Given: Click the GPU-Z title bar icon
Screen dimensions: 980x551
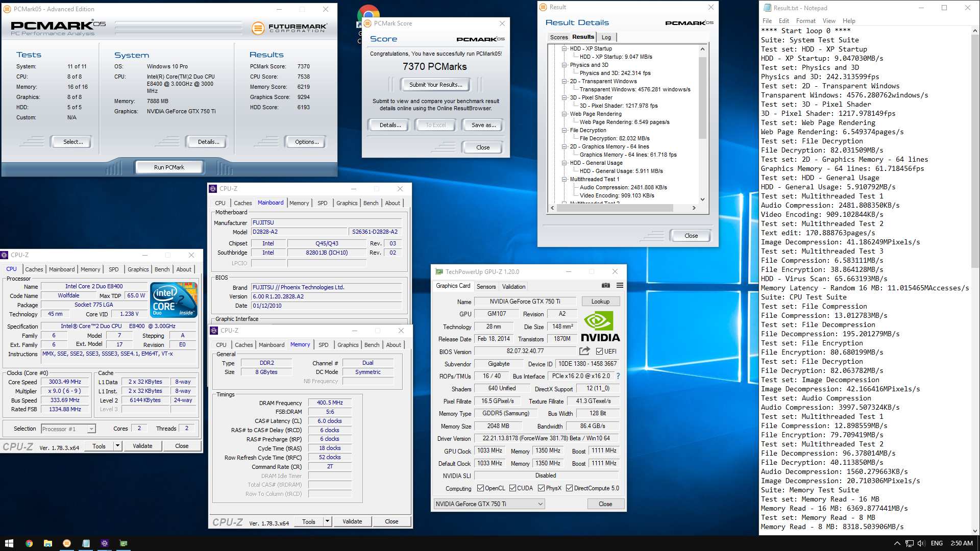Looking at the screenshot, I should tap(439, 272).
